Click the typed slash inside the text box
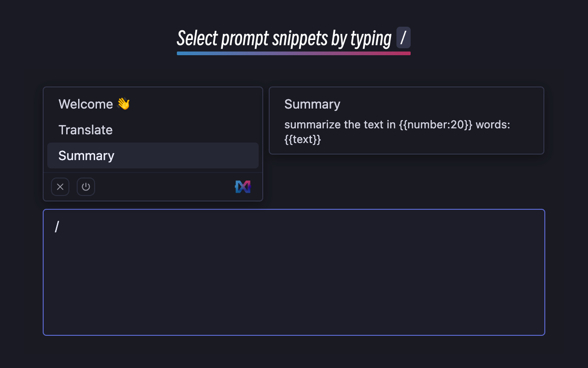The width and height of the screenshot is (588, 368). (57, 226)
